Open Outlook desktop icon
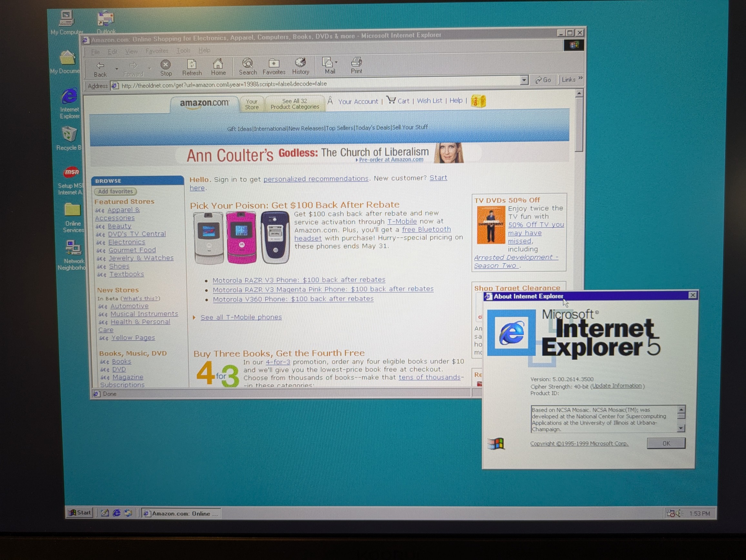The image size is (746, 560). pos(106,22)
